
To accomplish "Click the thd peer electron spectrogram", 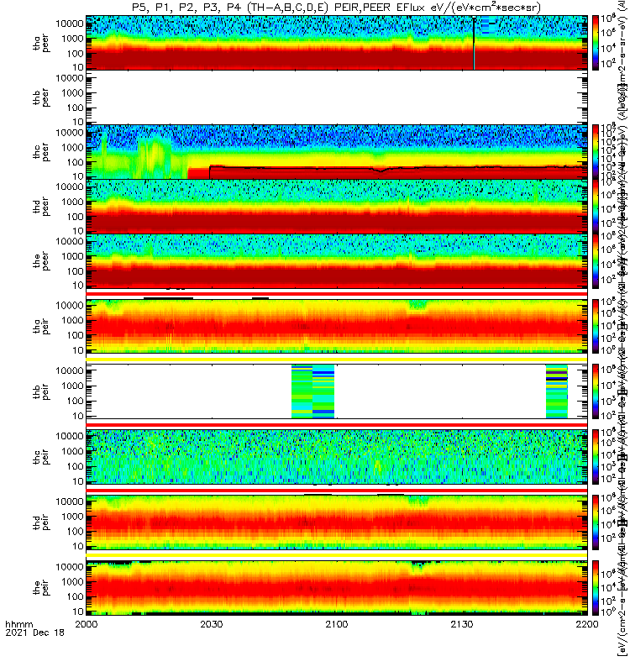I will pos(337,206).
